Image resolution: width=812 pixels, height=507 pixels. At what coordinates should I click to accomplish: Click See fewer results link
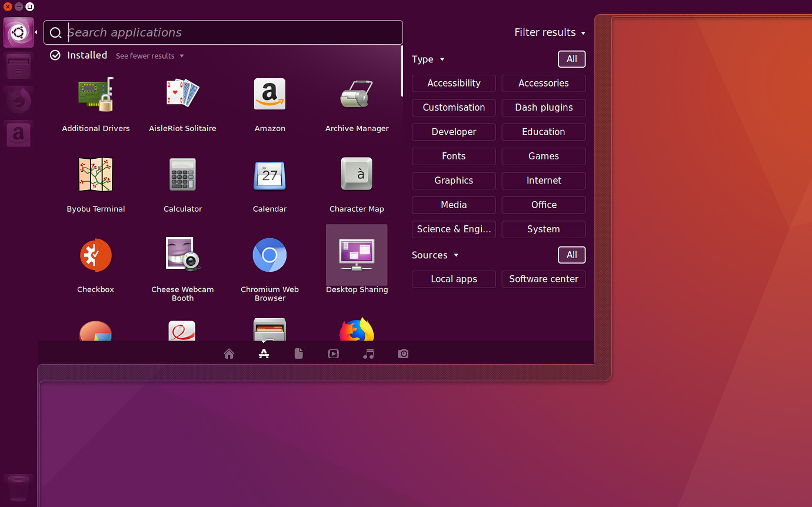149,56
